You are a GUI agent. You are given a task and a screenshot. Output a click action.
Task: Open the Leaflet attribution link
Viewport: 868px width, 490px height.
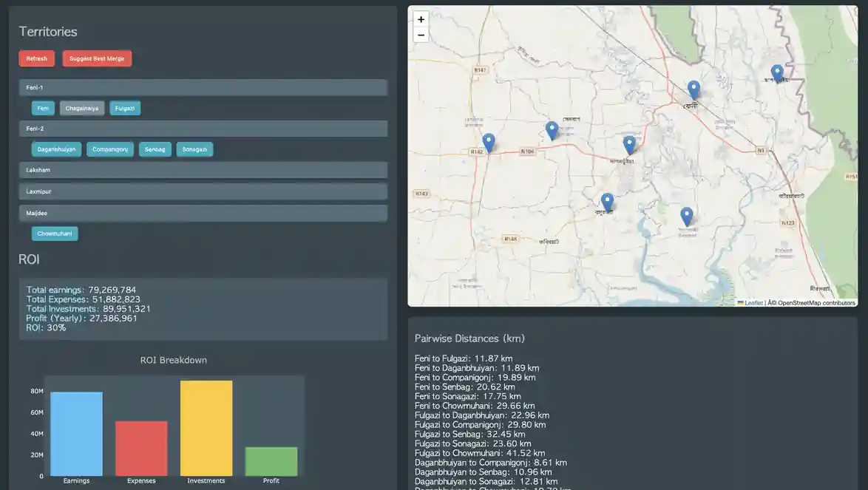click(753, 303)
